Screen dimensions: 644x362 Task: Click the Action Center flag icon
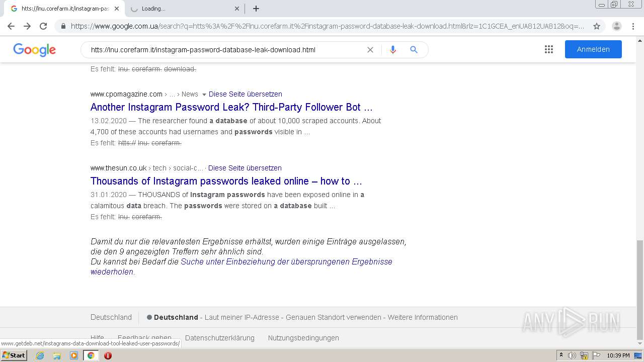click(x=596, y=355)
